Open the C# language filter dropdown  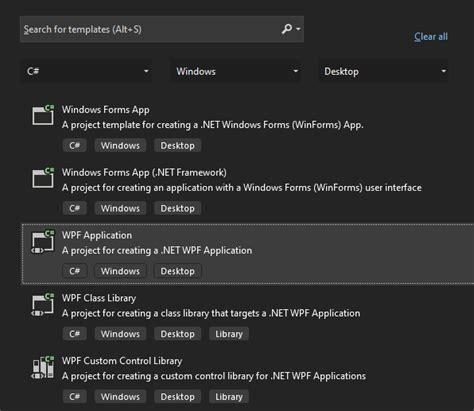click(86, 71)
